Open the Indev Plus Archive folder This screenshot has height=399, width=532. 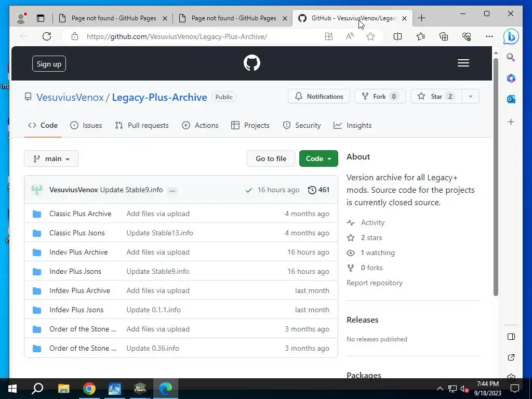(x=78, y=252)
